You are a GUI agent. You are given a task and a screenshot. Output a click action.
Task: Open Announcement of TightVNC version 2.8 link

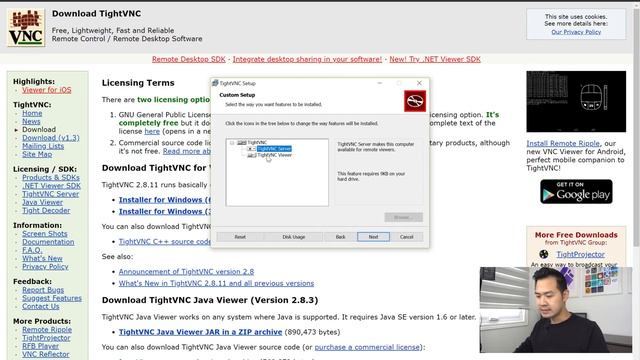186,271
